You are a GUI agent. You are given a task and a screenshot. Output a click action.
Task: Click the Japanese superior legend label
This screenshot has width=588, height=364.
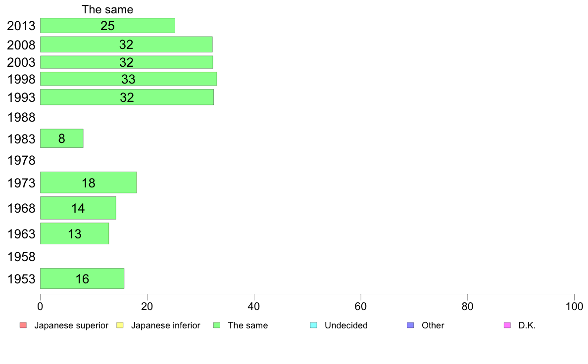coord(71,325)
